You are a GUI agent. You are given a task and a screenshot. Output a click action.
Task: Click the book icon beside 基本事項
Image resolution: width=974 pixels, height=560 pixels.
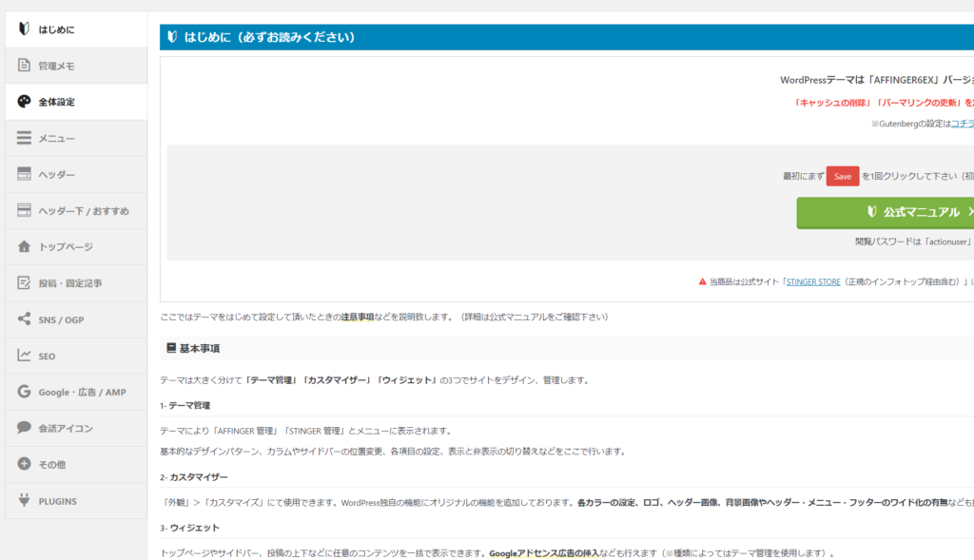click(x=171, y=348)
